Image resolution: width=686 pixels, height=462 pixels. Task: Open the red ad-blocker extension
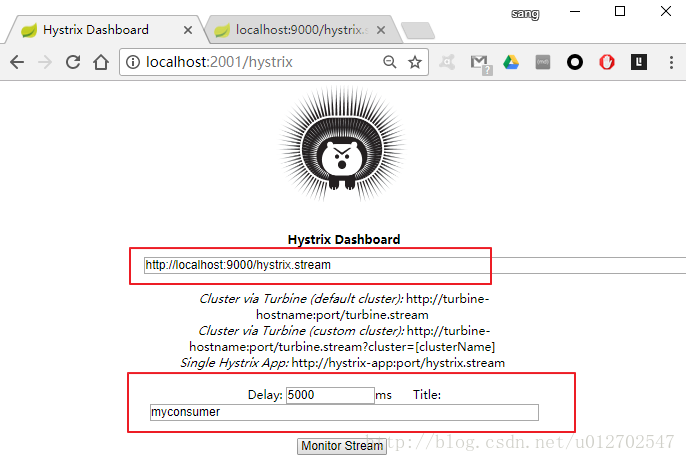point(607,62)
